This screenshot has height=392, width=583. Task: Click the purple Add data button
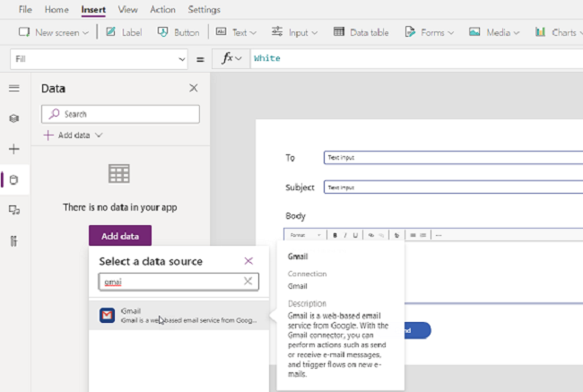(120, 236)
